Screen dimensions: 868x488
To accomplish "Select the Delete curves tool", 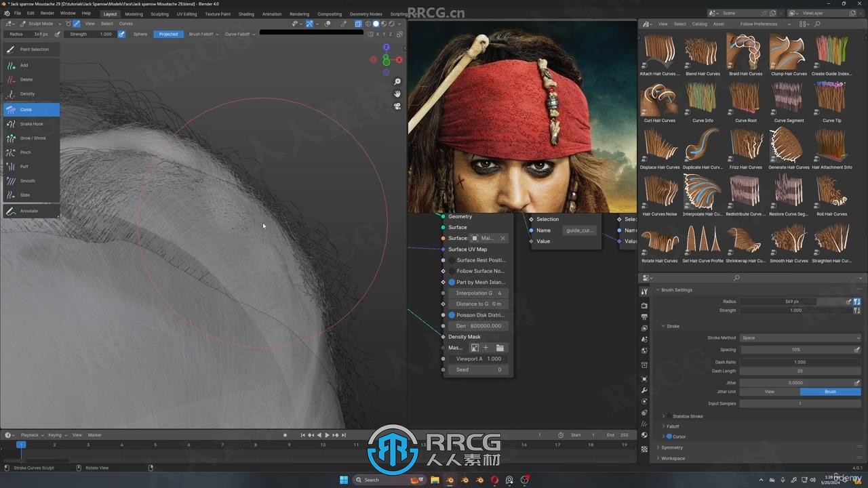I will pos(31,79).
